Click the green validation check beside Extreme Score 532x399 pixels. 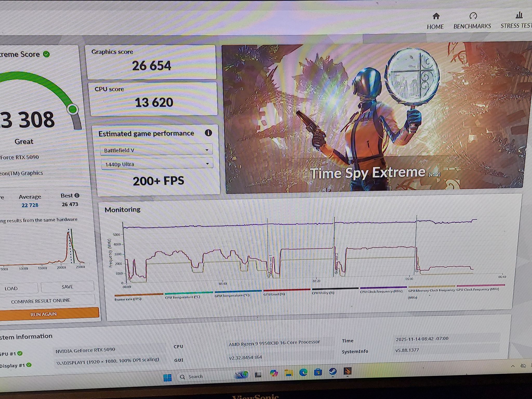46,54
